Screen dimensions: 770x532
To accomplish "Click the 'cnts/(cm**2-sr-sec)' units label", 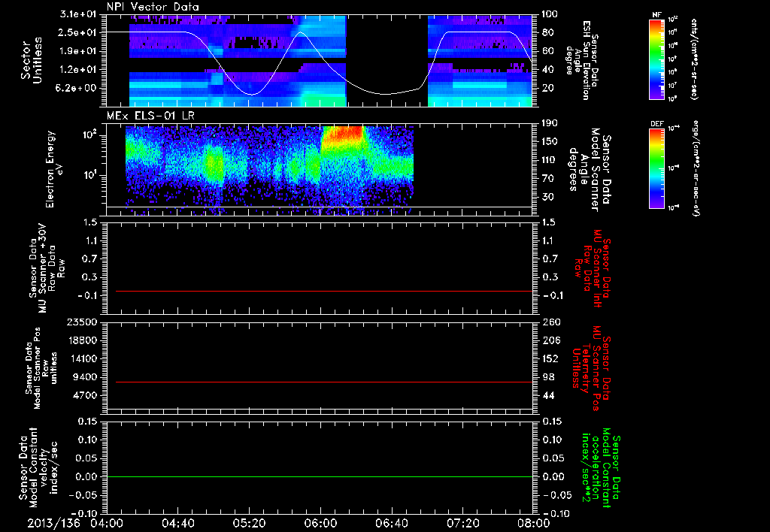I will pyautogui.click(x=694, y=59).
